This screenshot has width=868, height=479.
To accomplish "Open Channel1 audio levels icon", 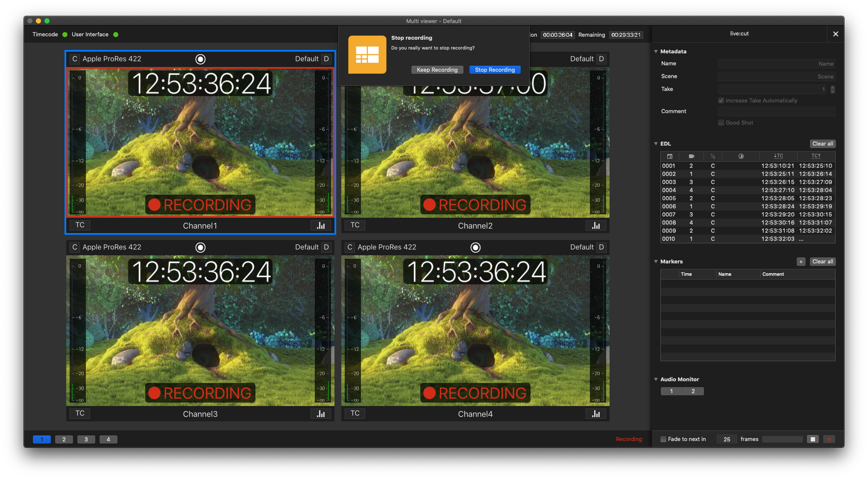I will 321,225.
